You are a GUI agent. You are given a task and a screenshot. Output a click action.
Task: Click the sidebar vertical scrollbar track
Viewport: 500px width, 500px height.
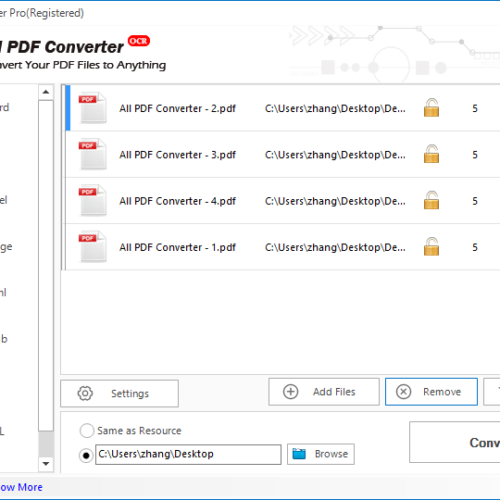[46, 278]
